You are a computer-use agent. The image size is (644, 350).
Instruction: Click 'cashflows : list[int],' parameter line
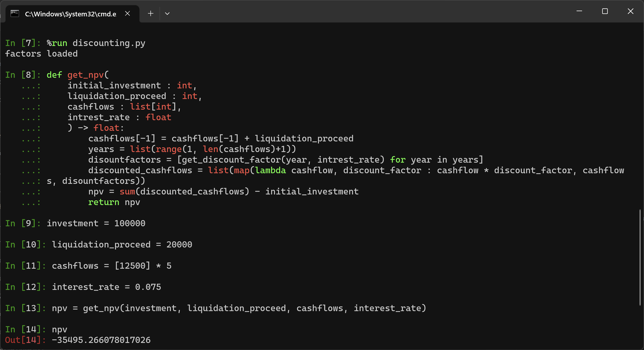click(124, 107)
